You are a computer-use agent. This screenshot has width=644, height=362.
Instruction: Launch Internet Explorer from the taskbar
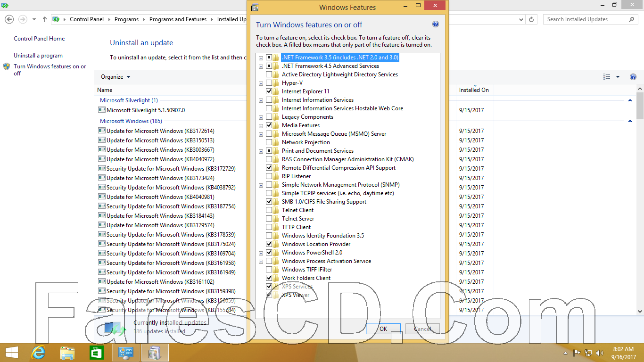(38, 352)
